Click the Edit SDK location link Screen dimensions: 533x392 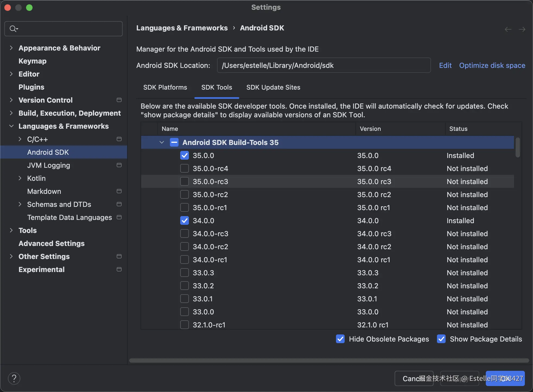(445, 65)
